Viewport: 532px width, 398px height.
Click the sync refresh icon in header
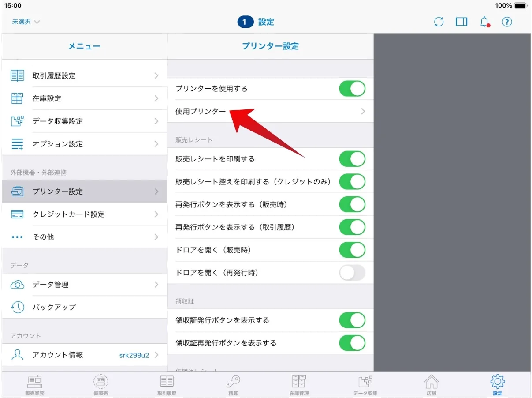point(439,22)
